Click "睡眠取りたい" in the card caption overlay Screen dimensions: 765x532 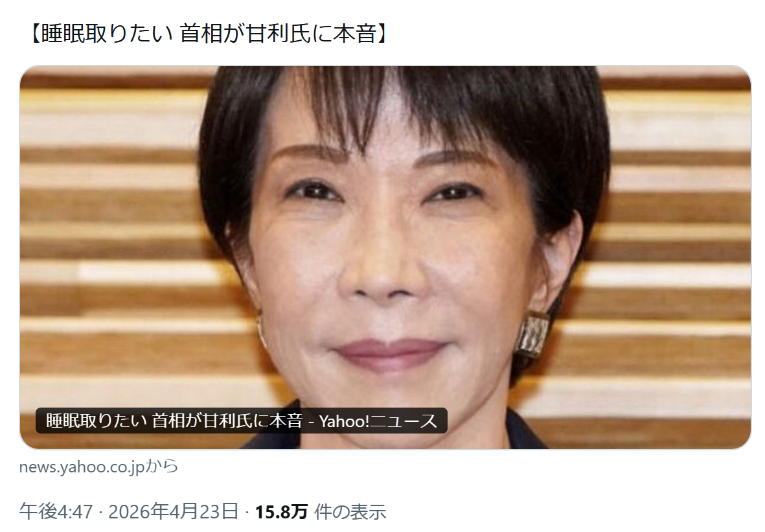[x=96, y=421]
